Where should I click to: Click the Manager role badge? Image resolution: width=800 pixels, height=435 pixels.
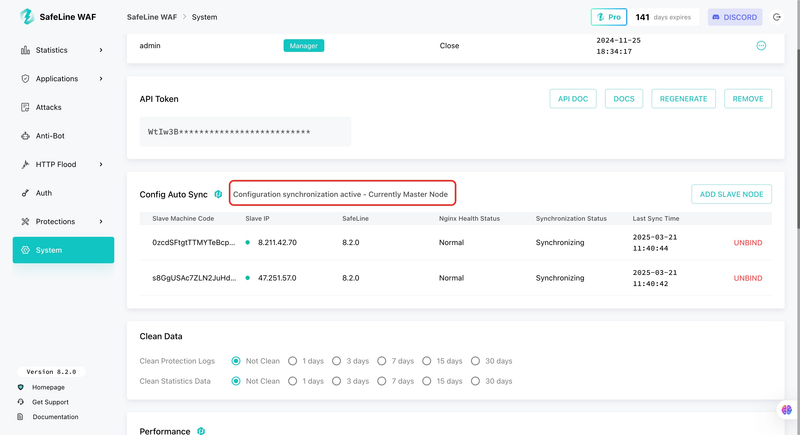(304, 45)
